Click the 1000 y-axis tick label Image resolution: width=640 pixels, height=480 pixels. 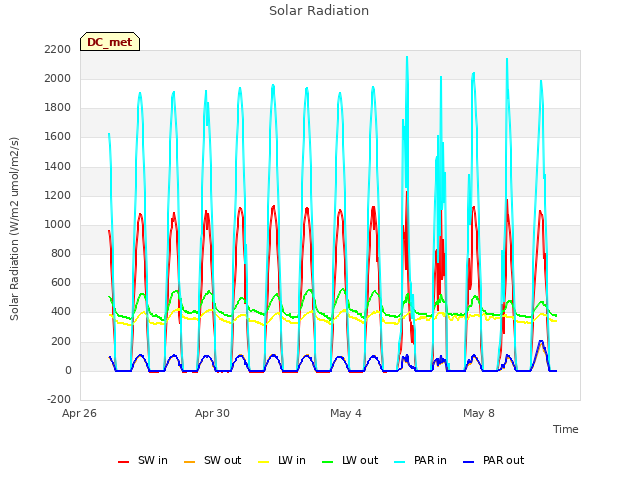coord(58,224)
